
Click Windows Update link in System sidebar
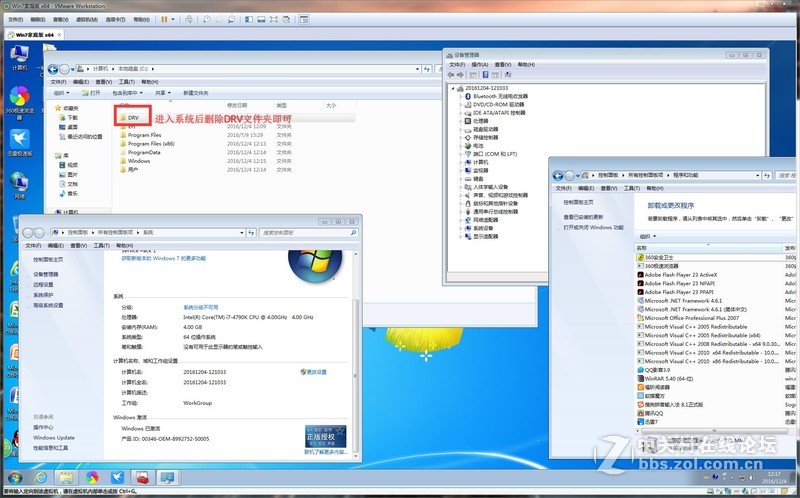coord(54,438)
